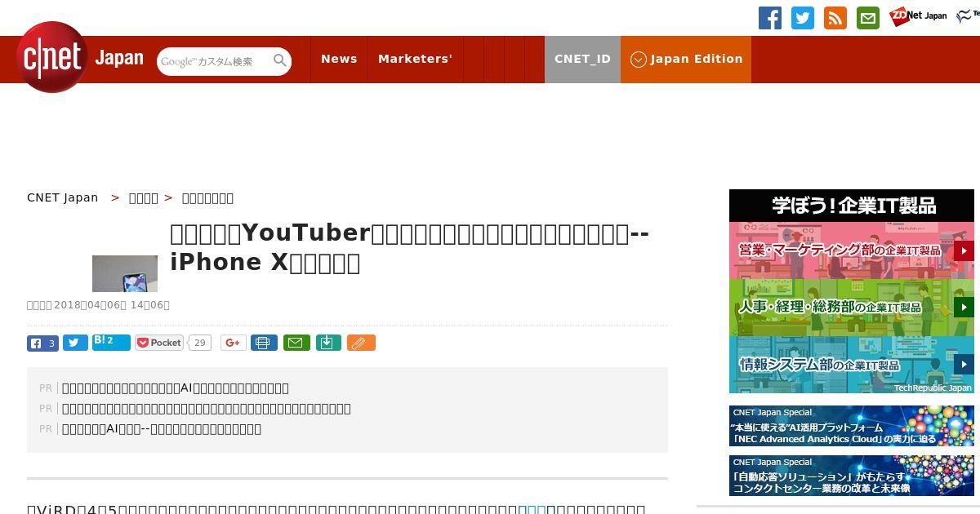Image resolution: width=980 pixels, height=514 pixels.
Task: Open the CNET_ID tab
Action: tap(582, 59)
